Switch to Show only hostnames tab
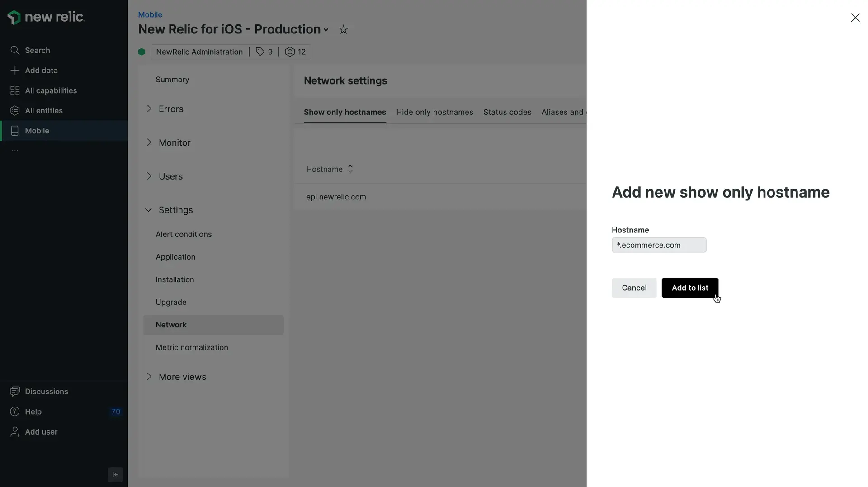The height and width of the screenshot is (487, 868). click(x=345, y=112)
